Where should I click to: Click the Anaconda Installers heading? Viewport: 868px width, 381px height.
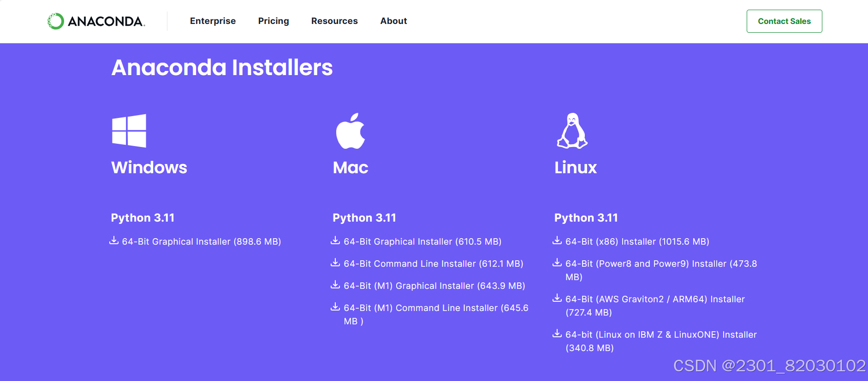tap(222, 68)
